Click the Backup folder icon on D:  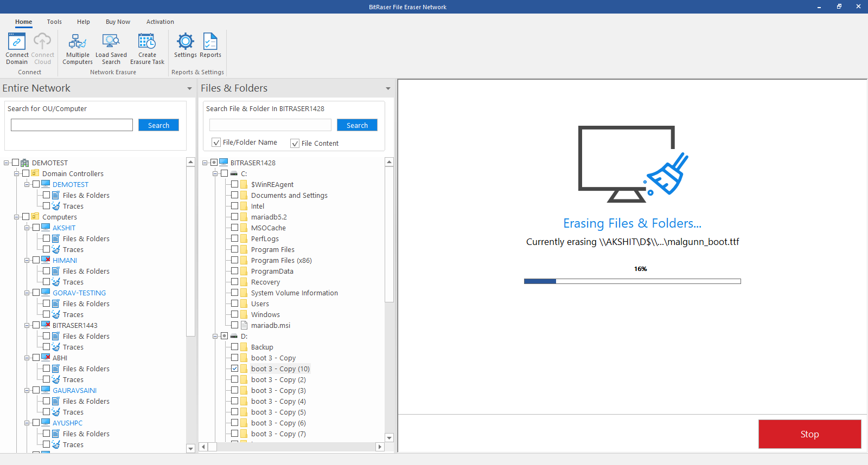pos(244,347)
